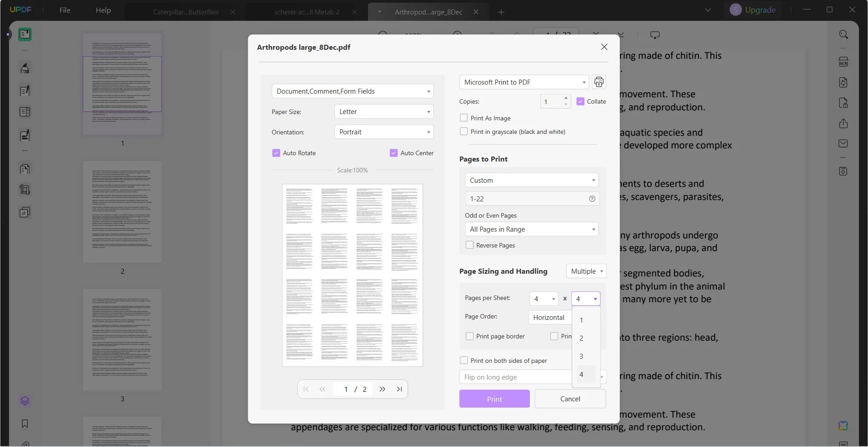Image resolution: width=868 pixels, height=447 pixels.
Task: Enable Print As Image
Action: tap(464, 118)
